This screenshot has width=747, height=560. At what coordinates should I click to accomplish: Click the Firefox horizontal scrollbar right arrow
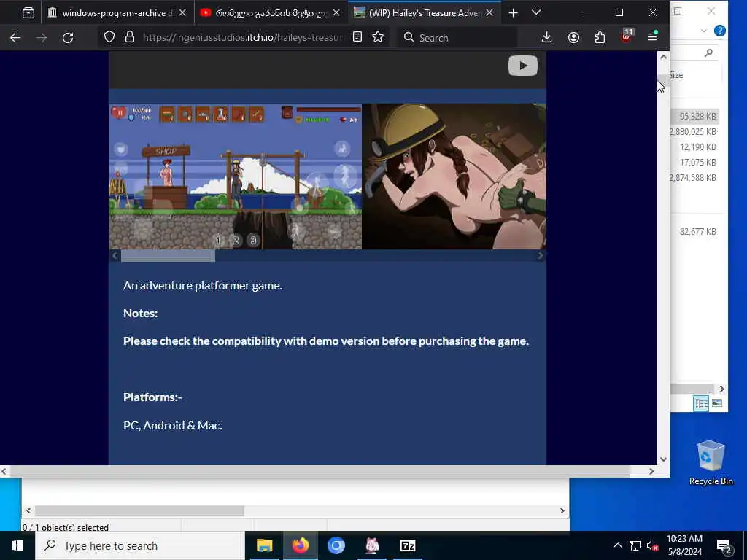coord(651,472)
